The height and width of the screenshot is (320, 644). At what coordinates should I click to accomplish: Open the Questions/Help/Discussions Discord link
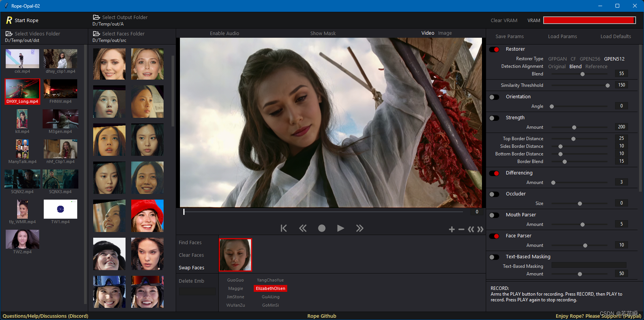46,316
